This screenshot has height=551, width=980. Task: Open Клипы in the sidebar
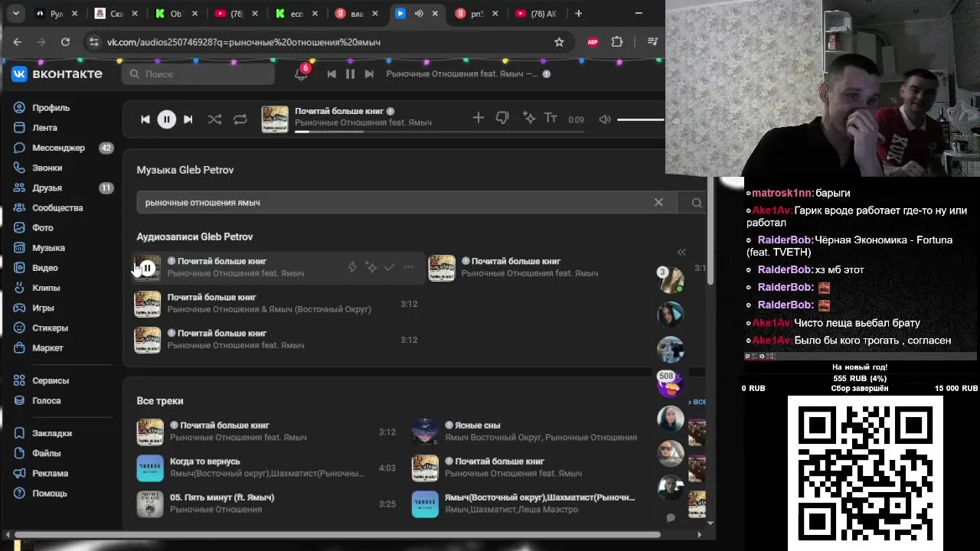coord(46,288)
